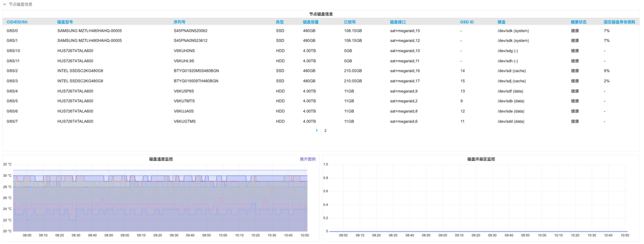The height and width of the screenshot is (244, 644).
Task: Open the 磁盘坏扇区监控 panel title menu
Action: (x=481, y=159)
